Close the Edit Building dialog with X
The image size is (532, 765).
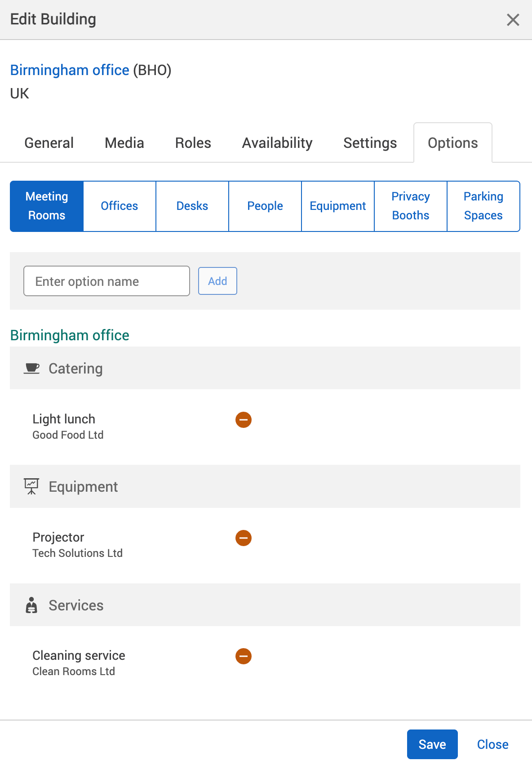(x=513, y=20)
